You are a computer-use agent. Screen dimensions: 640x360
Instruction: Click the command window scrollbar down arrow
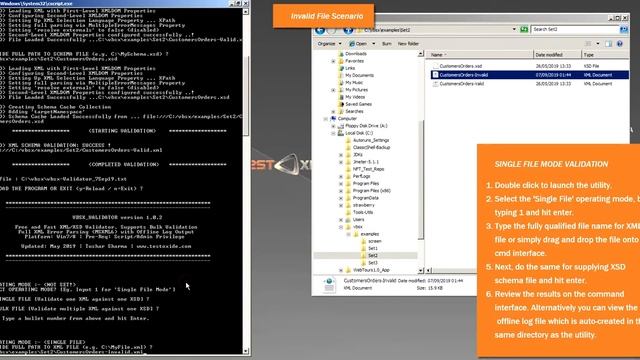[x=246, y=351]
